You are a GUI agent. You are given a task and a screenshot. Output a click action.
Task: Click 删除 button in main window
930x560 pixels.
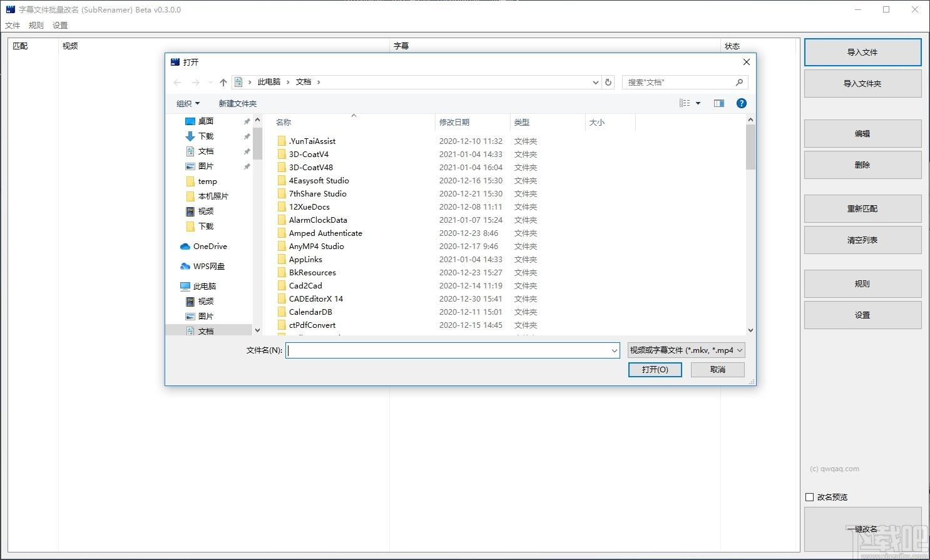862,165
